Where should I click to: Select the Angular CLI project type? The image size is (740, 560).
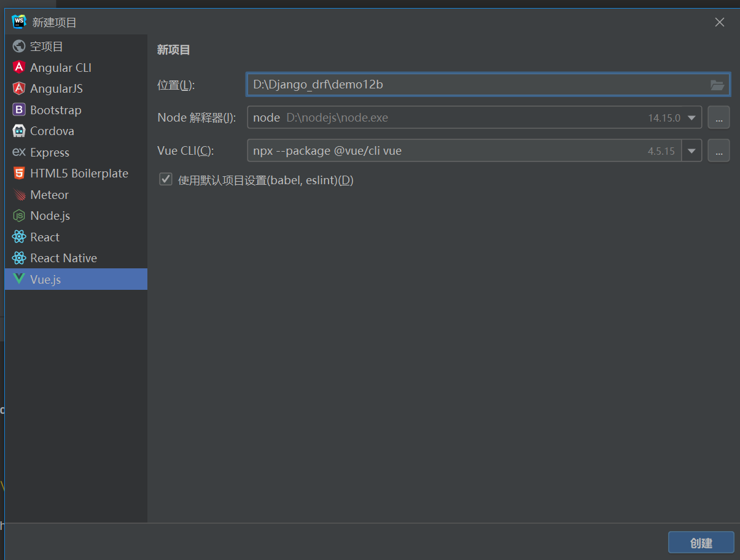click(x=76, y=68)
